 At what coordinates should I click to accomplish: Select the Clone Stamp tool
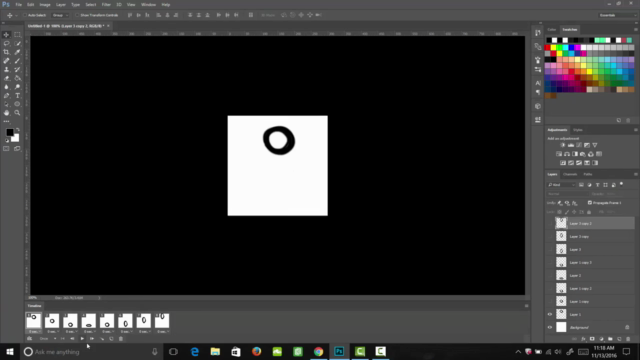[6, 69]
